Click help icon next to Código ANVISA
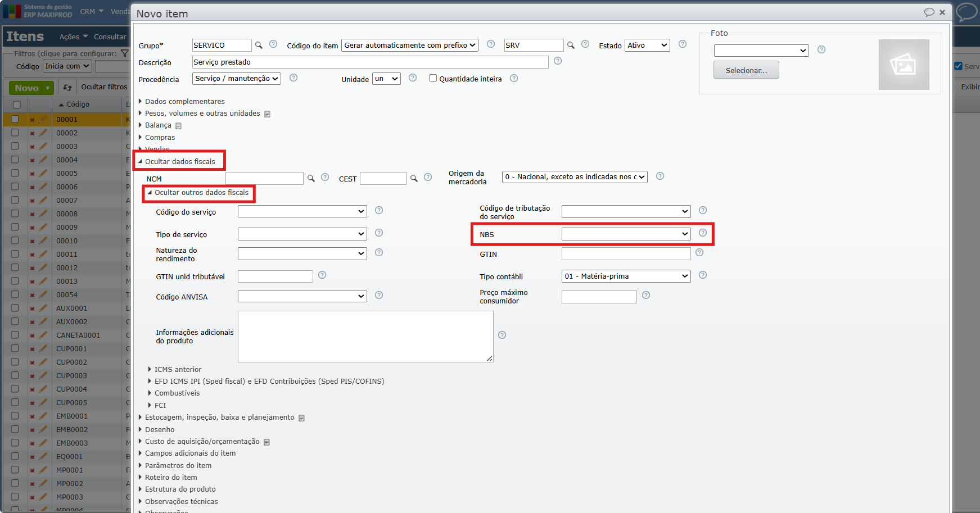The image size is (980, 513). tap(379, 295)
